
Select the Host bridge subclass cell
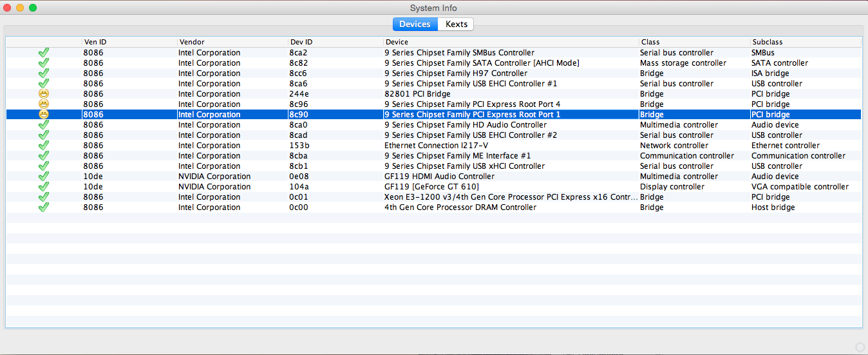(773, 207)
